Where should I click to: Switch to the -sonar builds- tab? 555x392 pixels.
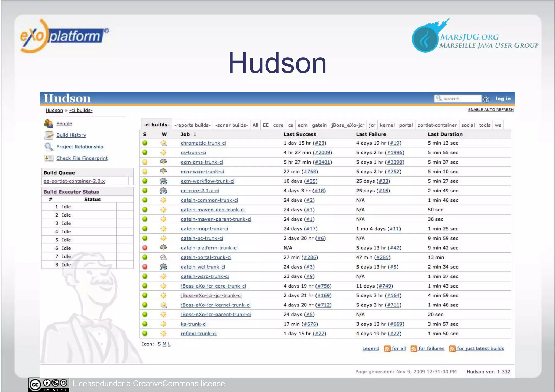231,125
